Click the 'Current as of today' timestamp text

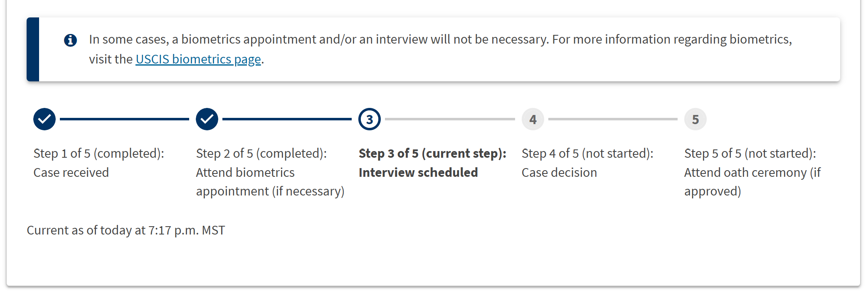[x=126, y=230]
